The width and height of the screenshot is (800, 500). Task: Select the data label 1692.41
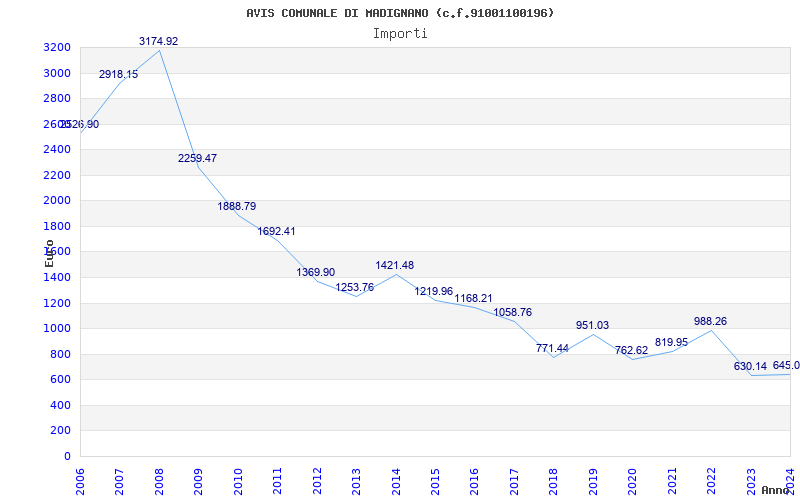(x=276, y=231)
